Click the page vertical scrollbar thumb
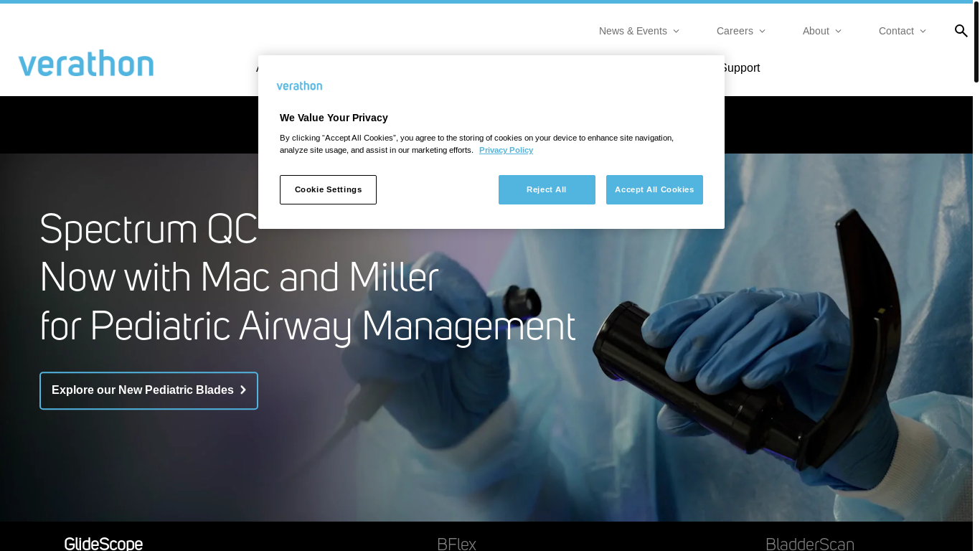This screenshot has height=551, width=980. click(x=976, y=42)
